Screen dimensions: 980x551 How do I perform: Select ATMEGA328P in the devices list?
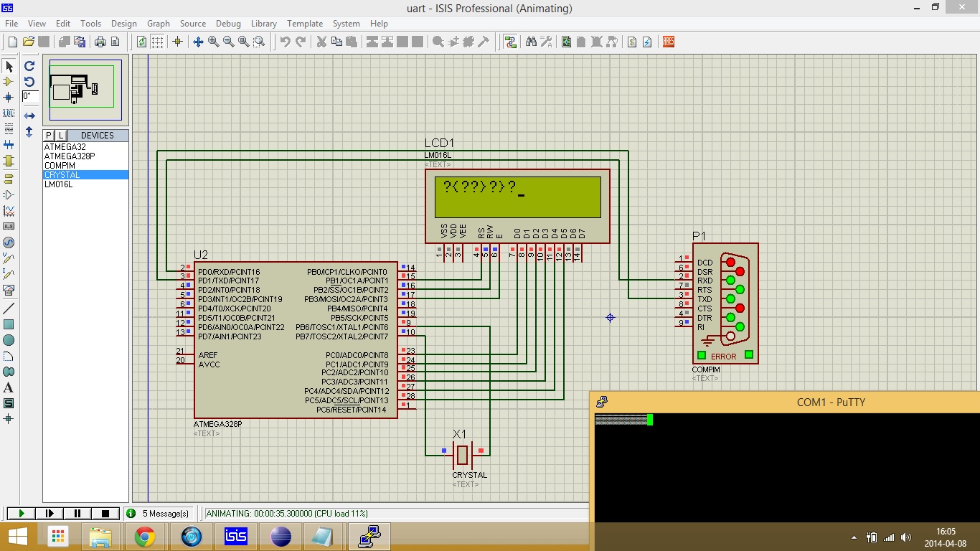pyautogui.click(x=70, y=156)
